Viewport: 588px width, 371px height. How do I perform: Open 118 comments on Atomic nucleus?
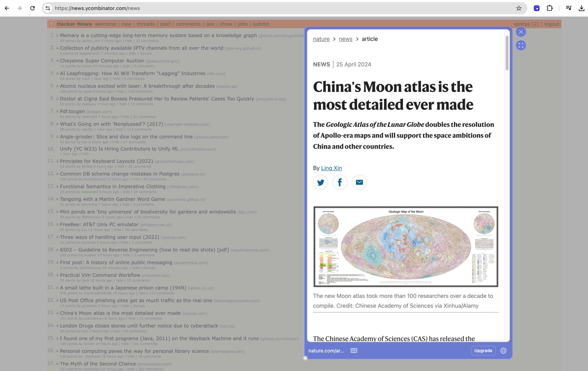pos(140,91)
